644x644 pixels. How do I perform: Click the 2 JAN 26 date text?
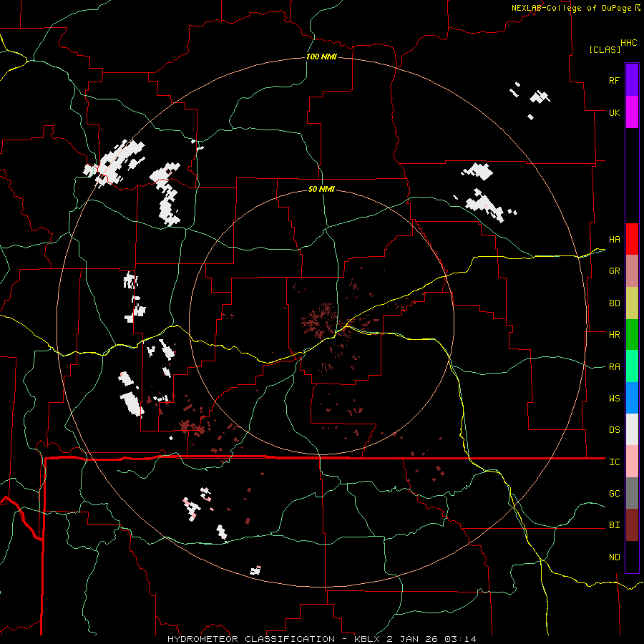pyautogui.click(x=412, y=639)
